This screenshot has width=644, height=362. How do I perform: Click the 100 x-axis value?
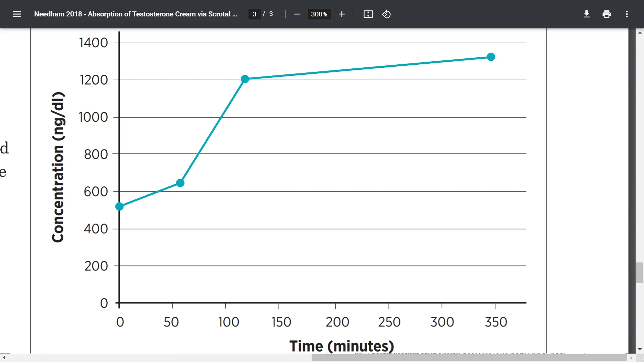(228, 322)
